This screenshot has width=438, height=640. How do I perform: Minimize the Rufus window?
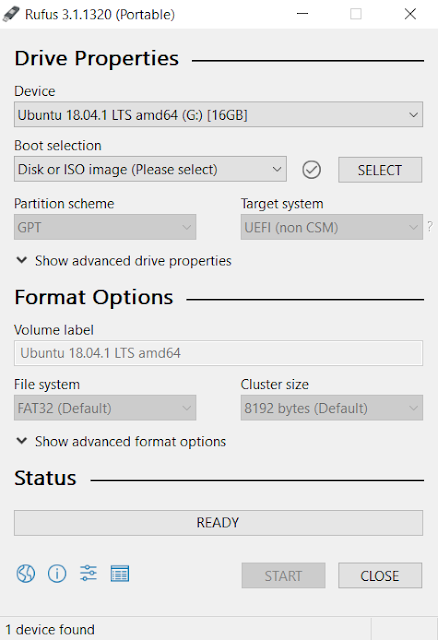[302, 14]
